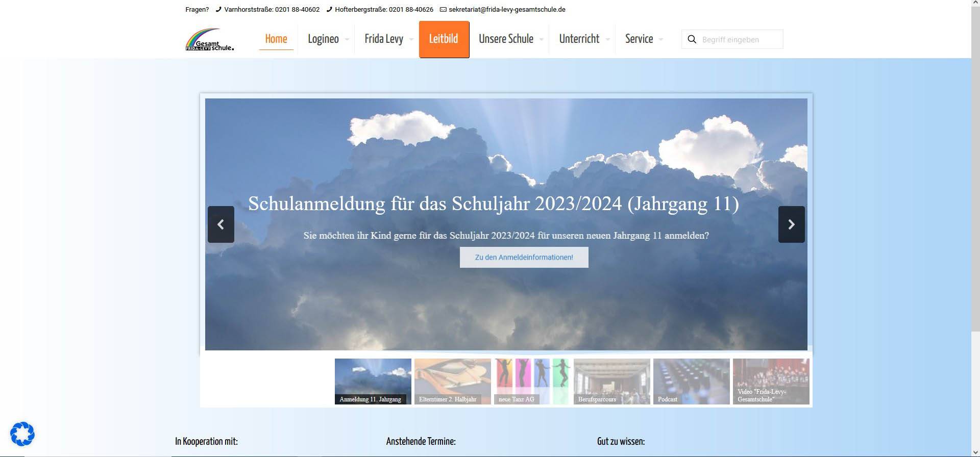980x457 pixels.
Task: Click the search magnifier icon
Action: (692, 39)
